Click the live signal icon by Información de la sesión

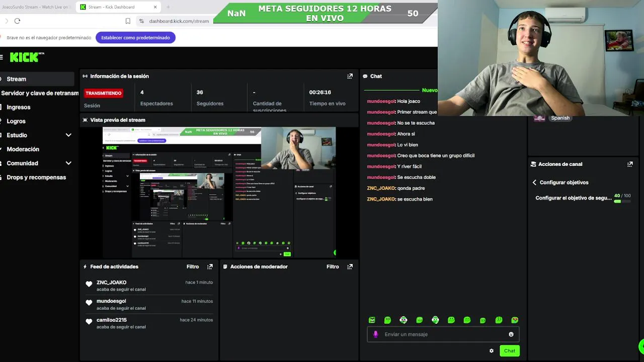[85, 76]
